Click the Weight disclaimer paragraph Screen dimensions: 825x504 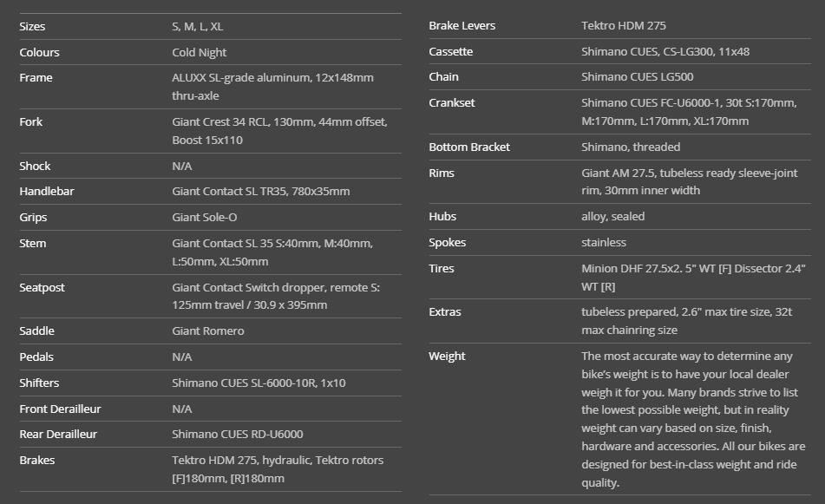click(693, 419)
